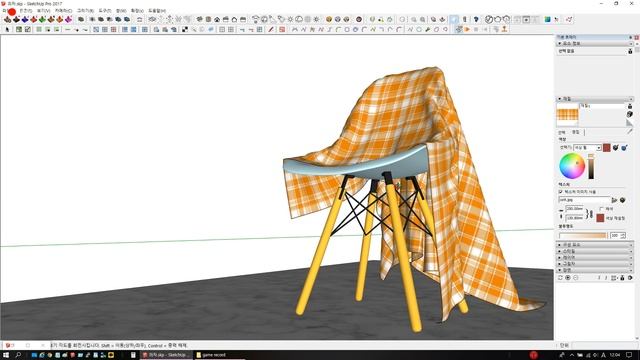Expand the first collapsed tray panel

(x=595, y=245)
